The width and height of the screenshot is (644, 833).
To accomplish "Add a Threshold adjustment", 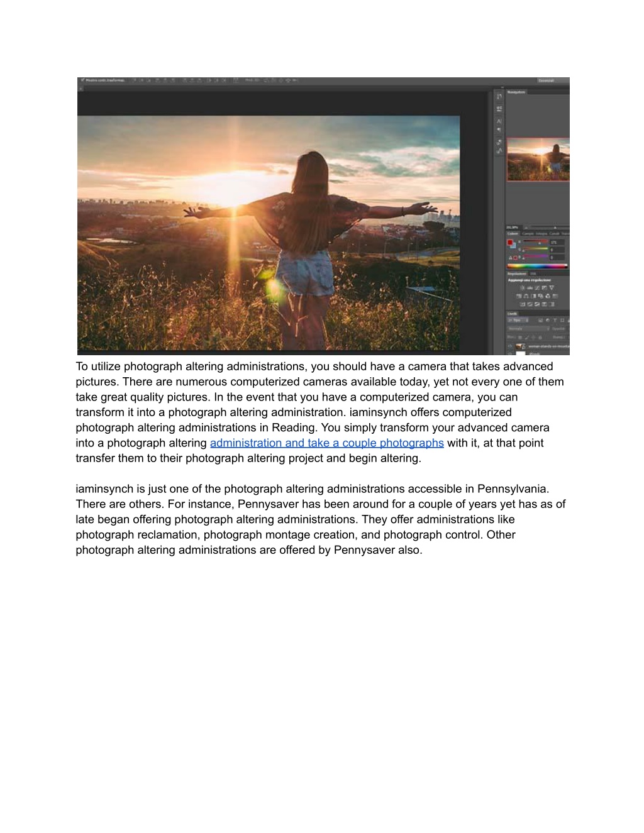I will pyautogui.click(x=537, y=304).
